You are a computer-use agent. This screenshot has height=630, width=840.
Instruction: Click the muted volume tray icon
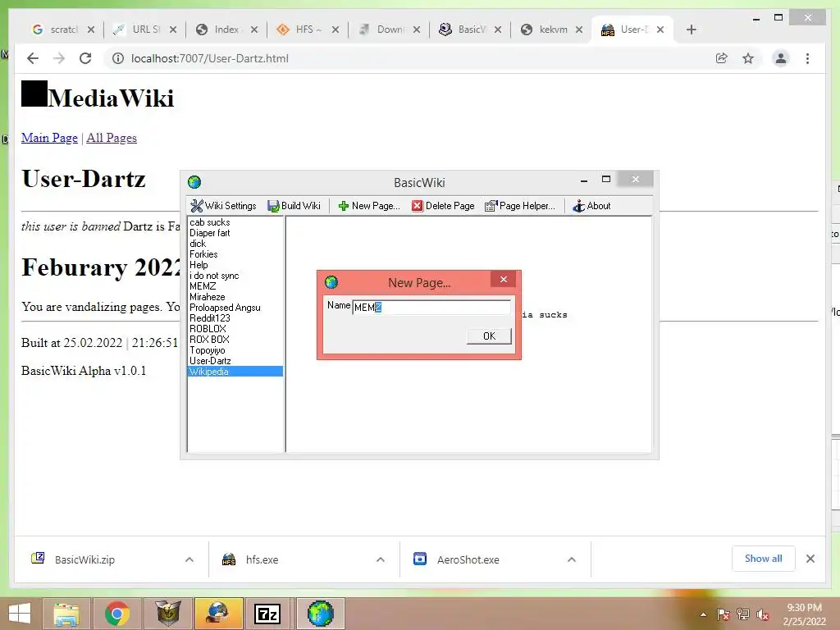click(763, 614)
